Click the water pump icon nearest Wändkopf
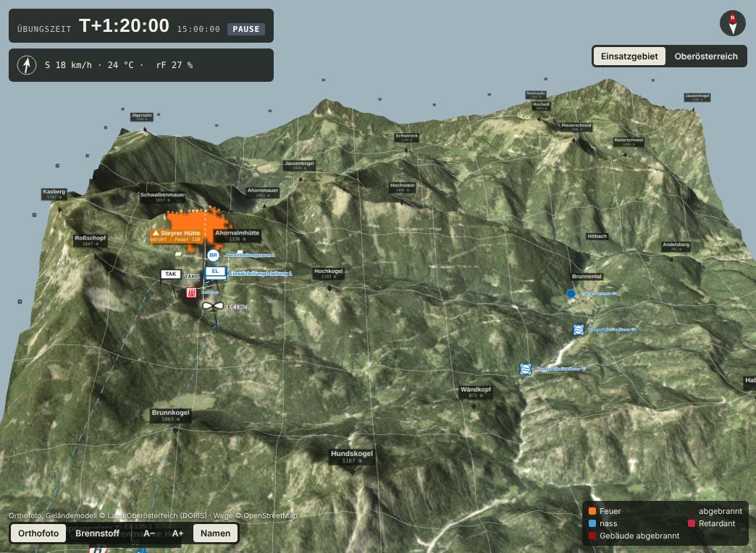 (x=526, y=369)
